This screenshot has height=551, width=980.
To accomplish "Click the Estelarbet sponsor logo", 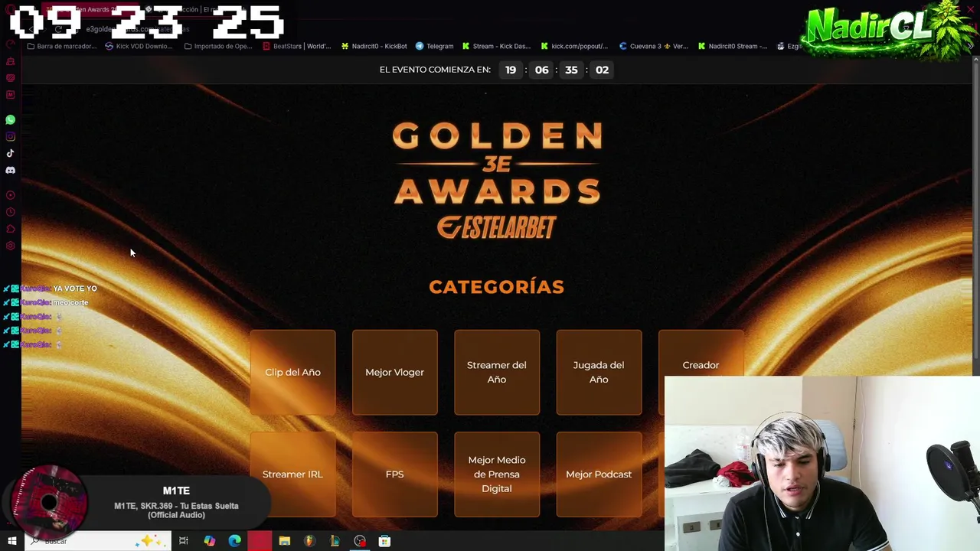I will [x=497, y=227].
